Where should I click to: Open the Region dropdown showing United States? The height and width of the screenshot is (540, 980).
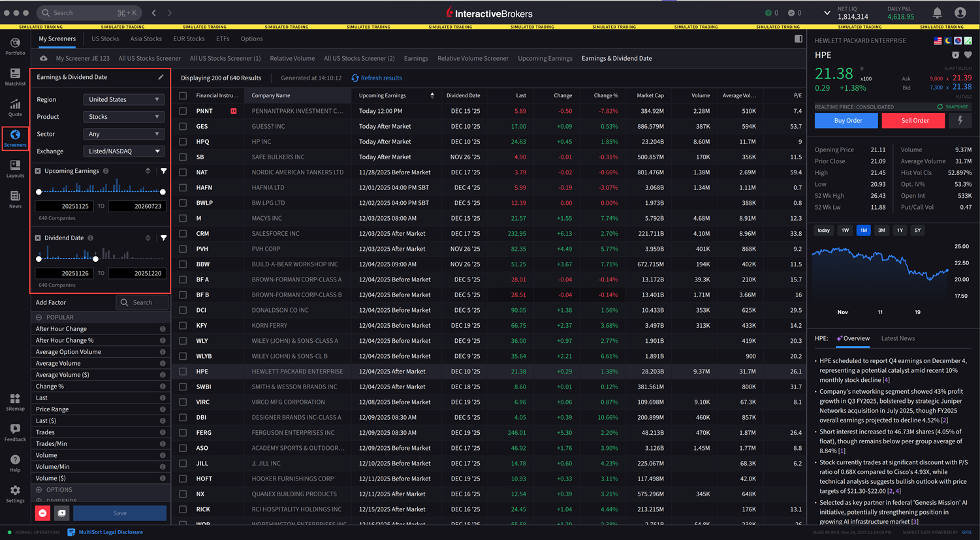123,99
